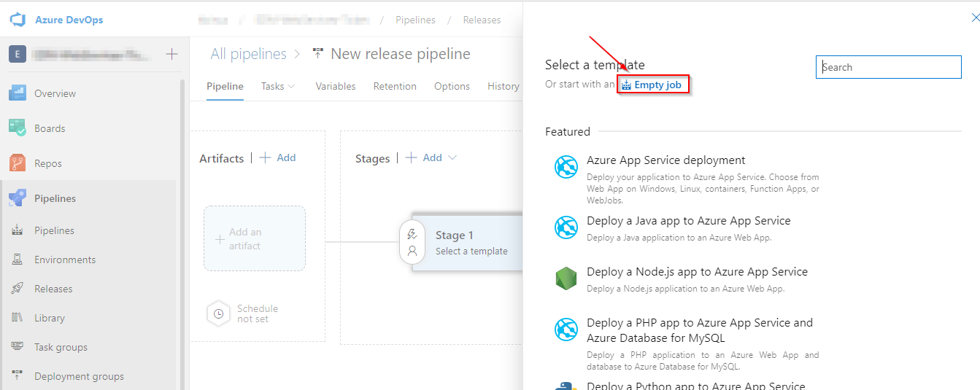The height and width of the screenshot is (390, 980).
Task: Switch to the Variables tab
Action: pos(336,86)
